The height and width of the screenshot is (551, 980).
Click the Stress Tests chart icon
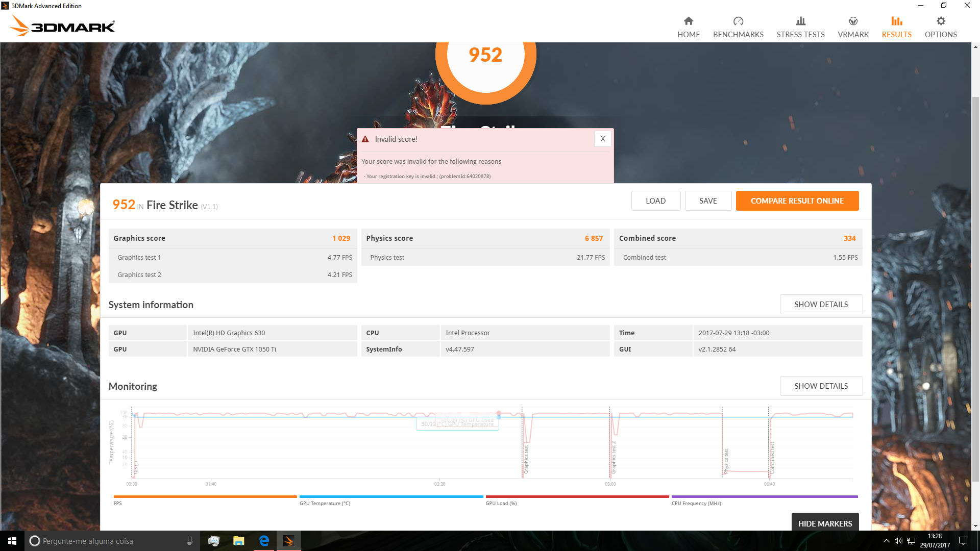click(800, 21)
